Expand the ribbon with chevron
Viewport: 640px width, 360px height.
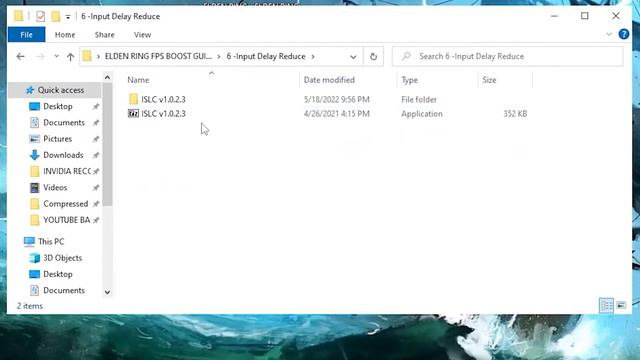click(x=609, y=34)
